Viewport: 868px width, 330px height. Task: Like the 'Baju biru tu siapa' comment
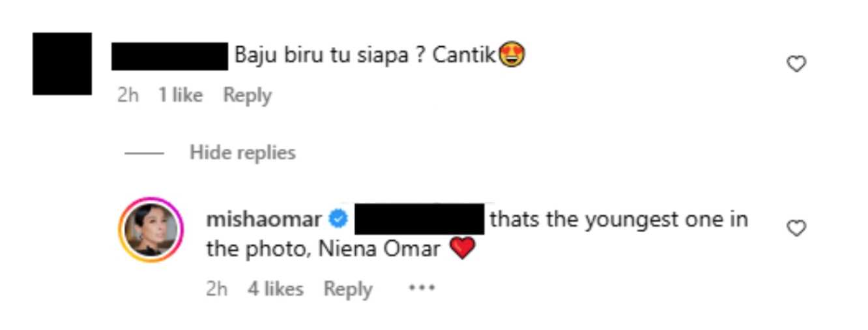coord(796,64)
